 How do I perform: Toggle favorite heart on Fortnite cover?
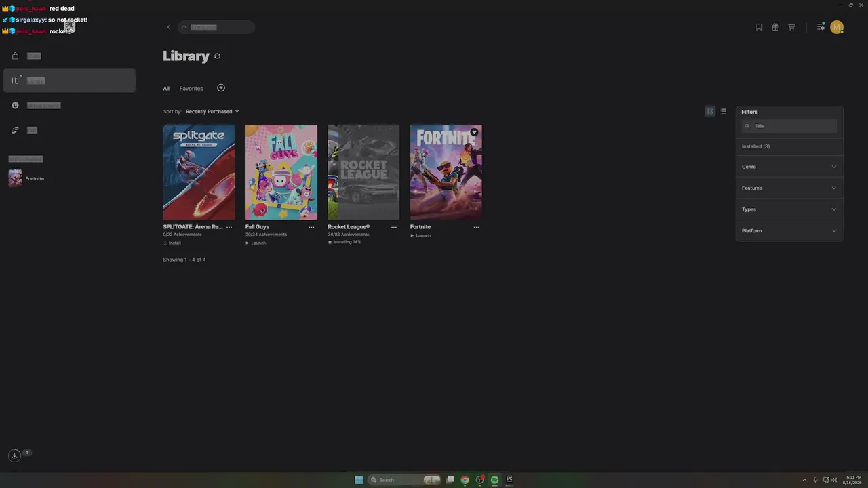[474, 132]
